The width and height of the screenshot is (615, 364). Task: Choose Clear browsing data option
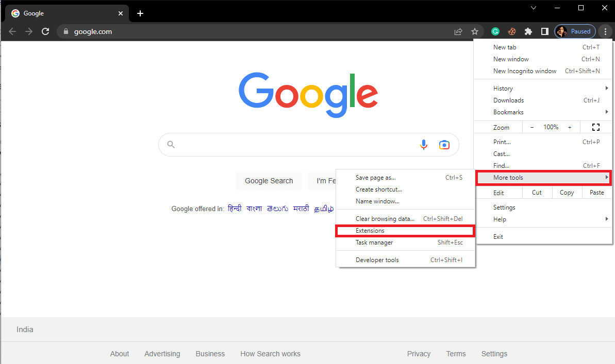pos(385,219)
